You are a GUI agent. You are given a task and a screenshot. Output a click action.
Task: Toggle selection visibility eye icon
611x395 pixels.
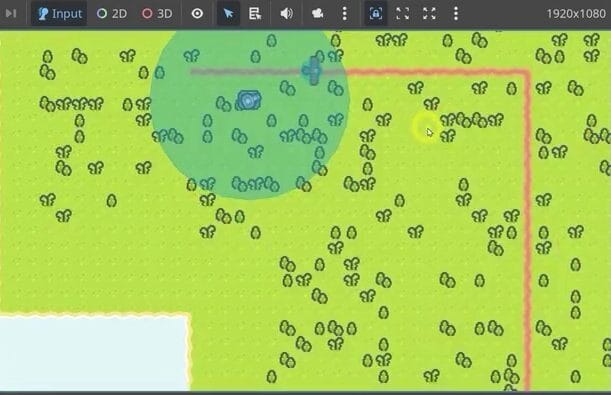point(197,14)
